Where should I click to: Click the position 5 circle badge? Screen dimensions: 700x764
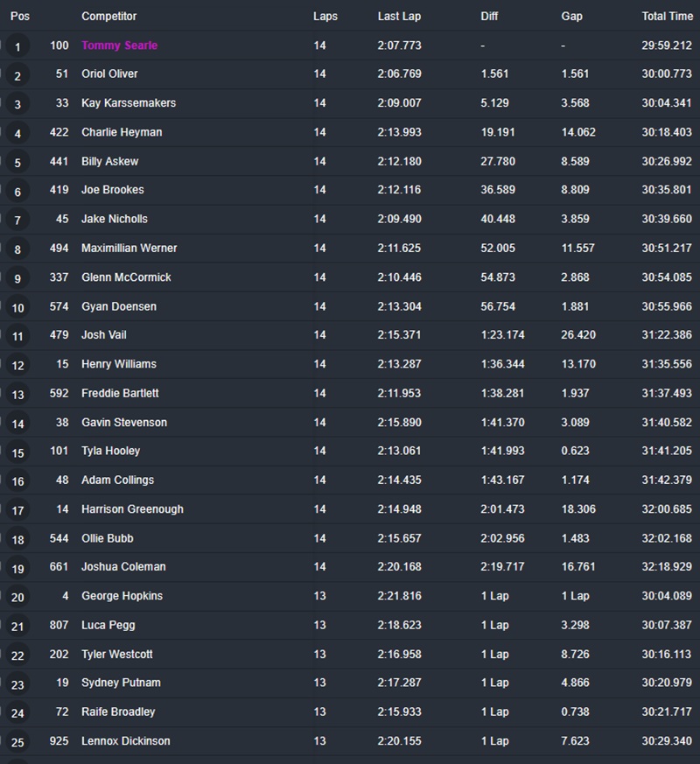coord(17,162)
